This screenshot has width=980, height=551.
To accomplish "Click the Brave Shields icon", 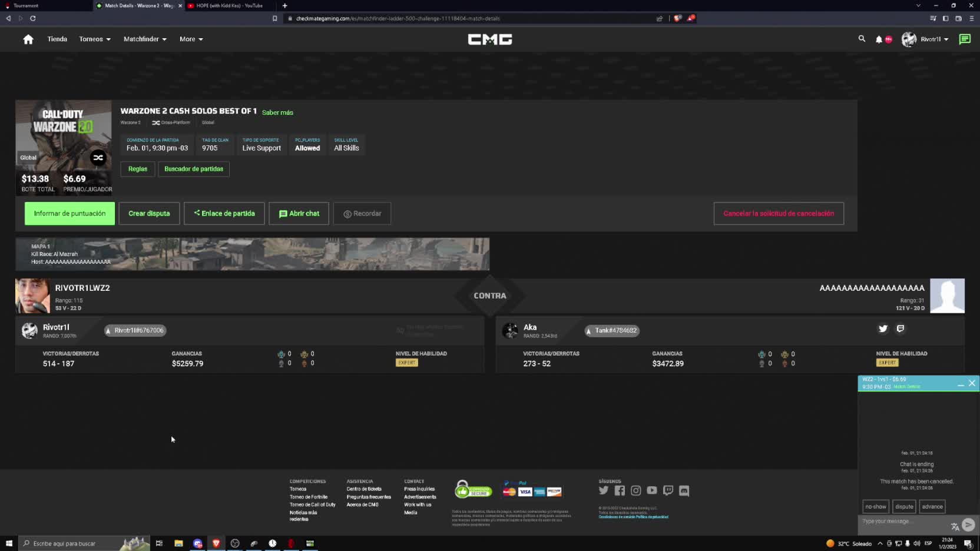I will tap(678, 18).
